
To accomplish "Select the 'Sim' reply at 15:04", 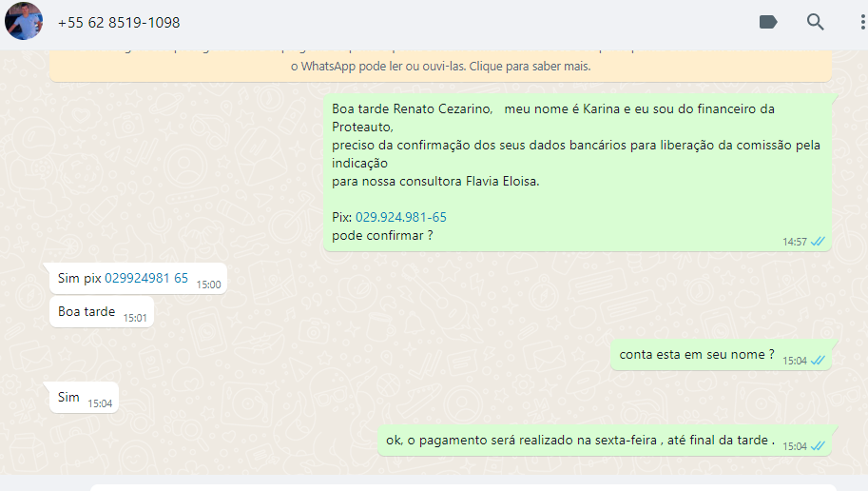I will (69, 398).
